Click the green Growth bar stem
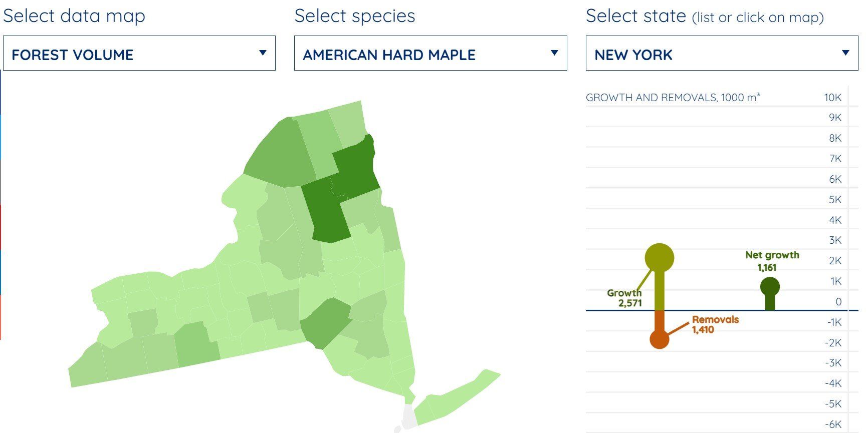 point(660,291)
